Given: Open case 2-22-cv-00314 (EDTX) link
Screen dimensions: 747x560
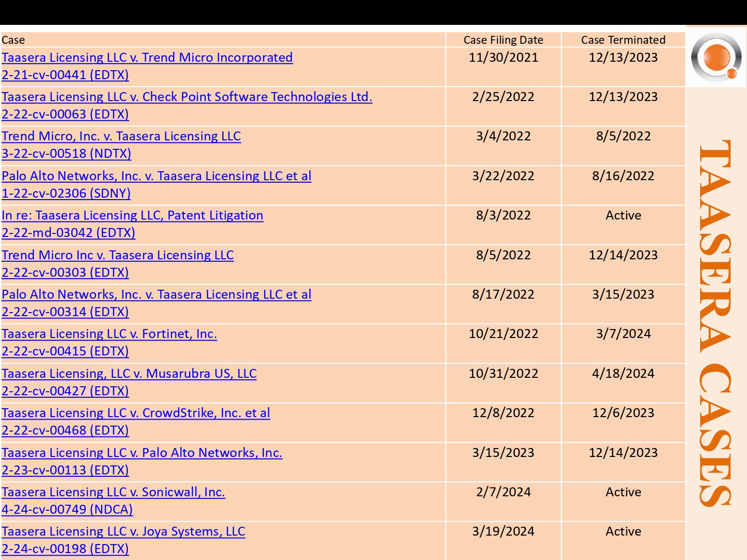Looking at the screenshot, I should coord(65,312).
